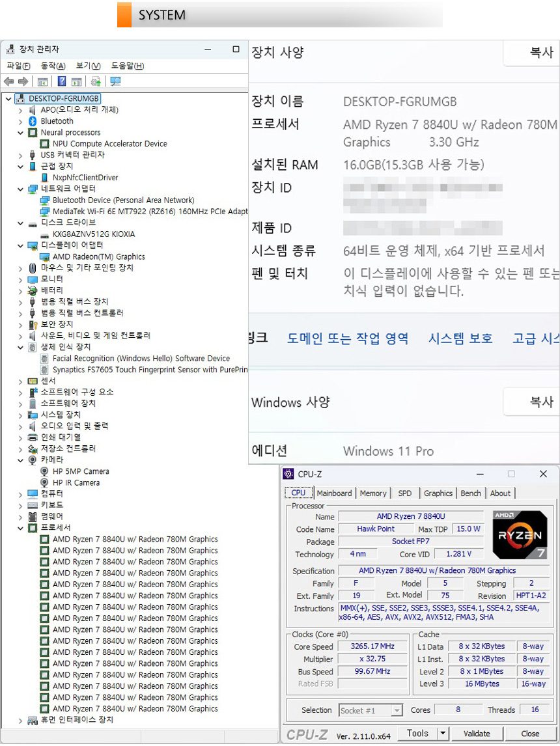The image size is (560, 746).
Task: Click the update driver toolbar icon
Action: click(96, 81)
